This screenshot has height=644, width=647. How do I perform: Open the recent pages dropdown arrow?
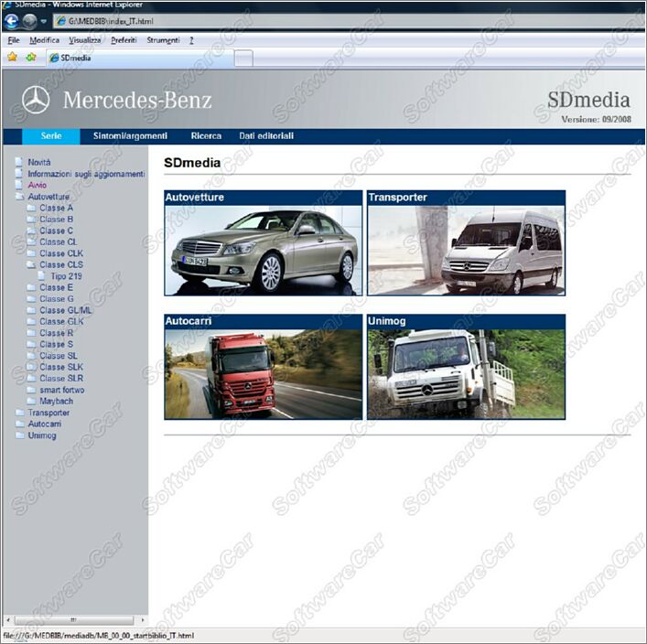click(44, 21)
